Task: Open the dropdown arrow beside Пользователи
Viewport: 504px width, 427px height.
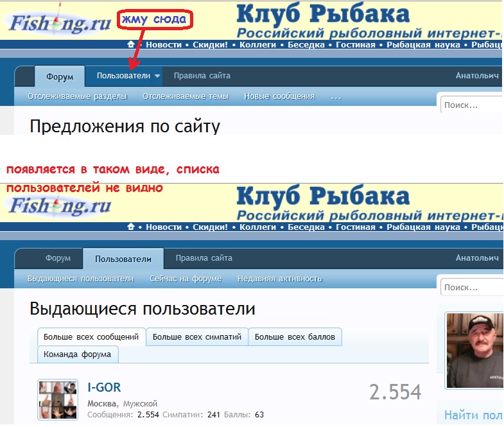Action: pos(157,76)
